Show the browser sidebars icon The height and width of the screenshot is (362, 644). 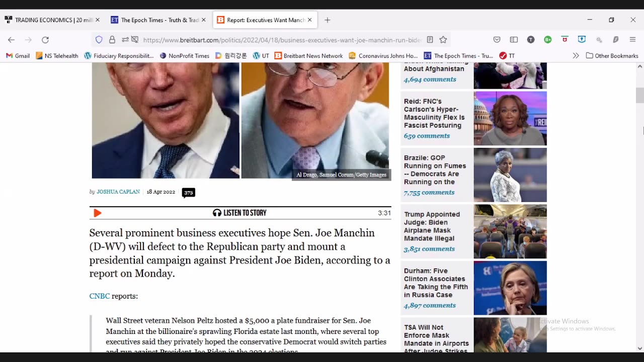[x=514, y=40]
